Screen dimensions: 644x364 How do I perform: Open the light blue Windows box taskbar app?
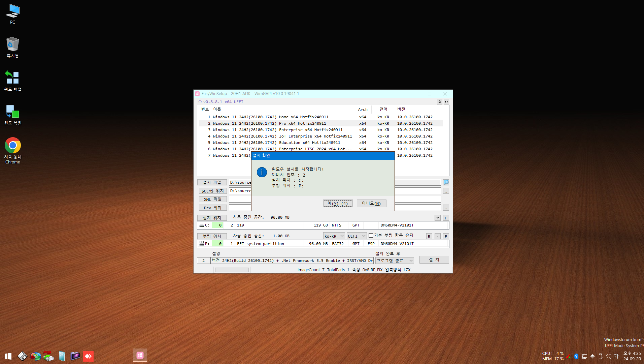(x=62, y=356)
